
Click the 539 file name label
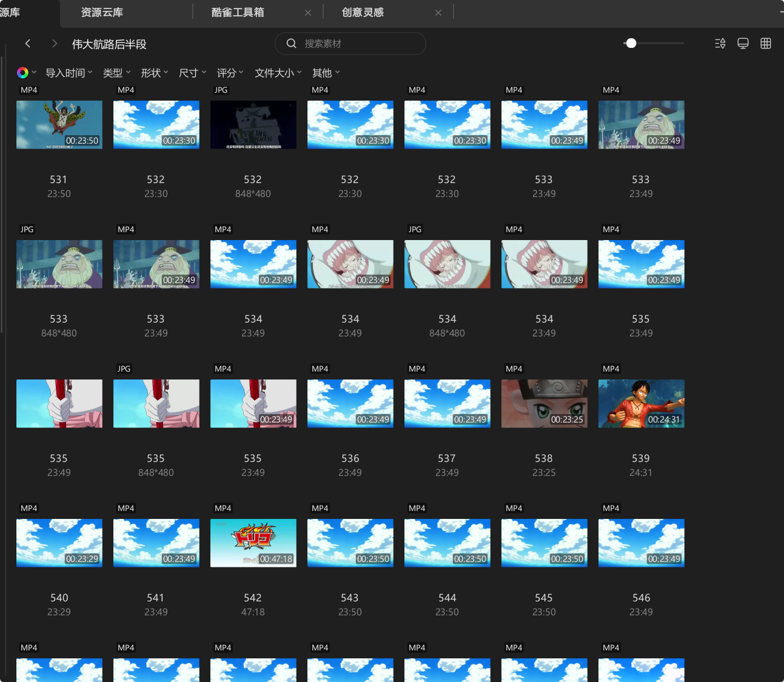[641, 458]
